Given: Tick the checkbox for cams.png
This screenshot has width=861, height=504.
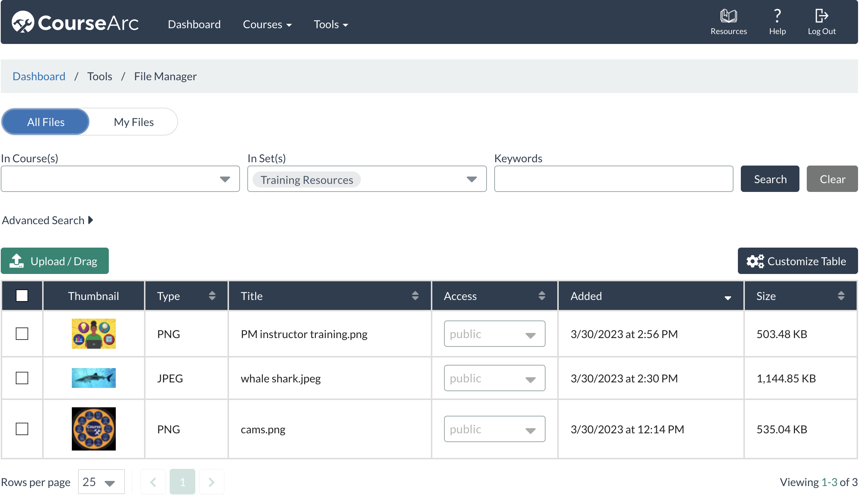Looking at the screenshot, I should pyautogui.click(x=22, y=429).
